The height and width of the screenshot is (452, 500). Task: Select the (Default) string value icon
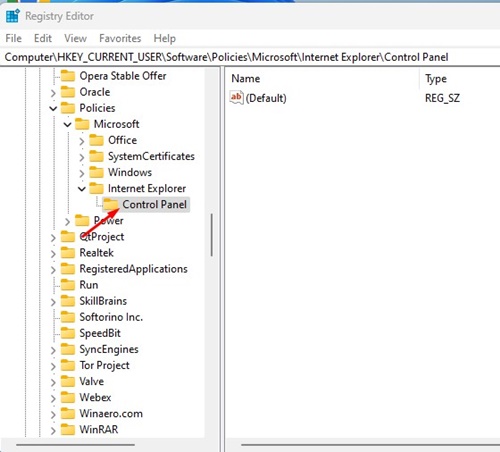pyautogui.click(x=237, y=98)
